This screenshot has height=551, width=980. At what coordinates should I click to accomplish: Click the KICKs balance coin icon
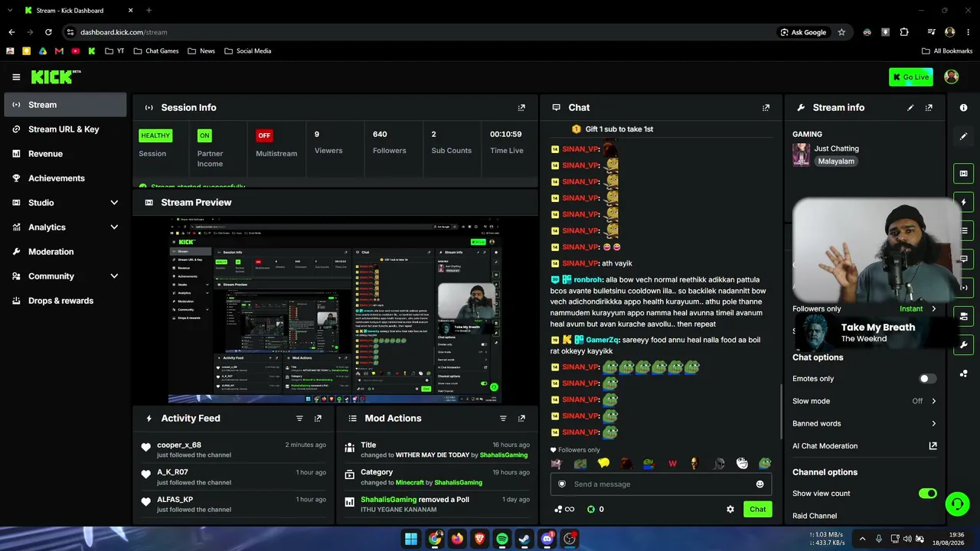[591, 509]
